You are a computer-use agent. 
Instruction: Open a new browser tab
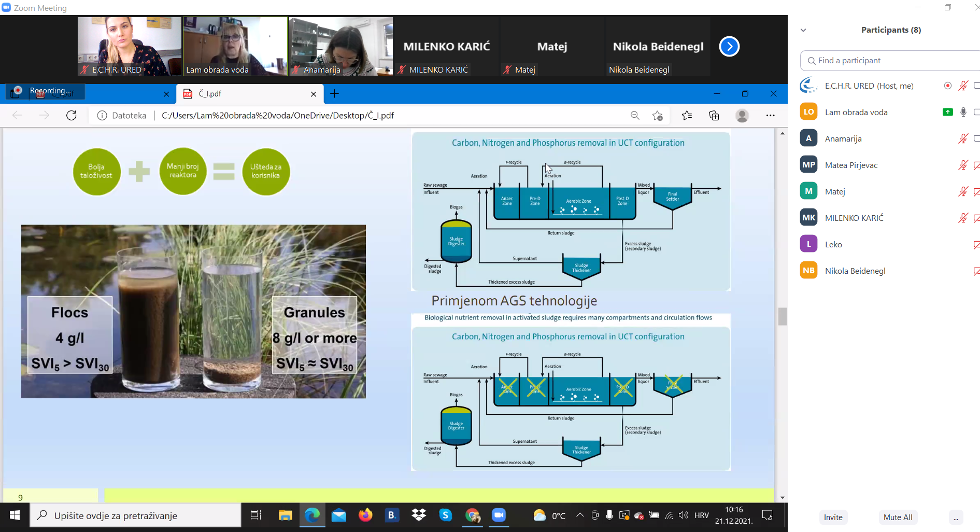click(335, 94)
